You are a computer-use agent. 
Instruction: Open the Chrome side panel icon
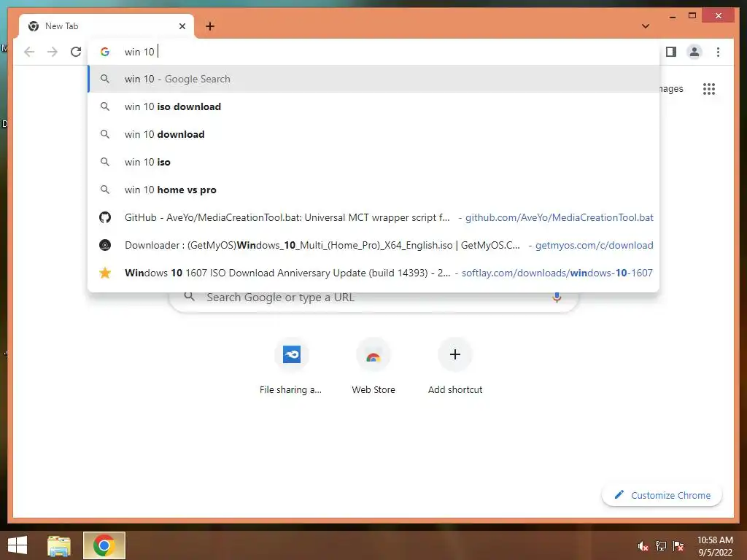click(671, 52)
